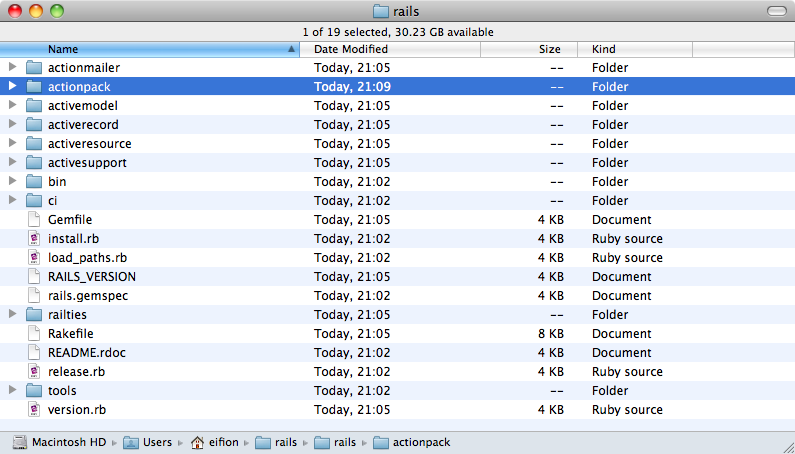The width and height of the screenshot is (795, 454).
Task: Select the version.rb file name
Action: point(77,410)
